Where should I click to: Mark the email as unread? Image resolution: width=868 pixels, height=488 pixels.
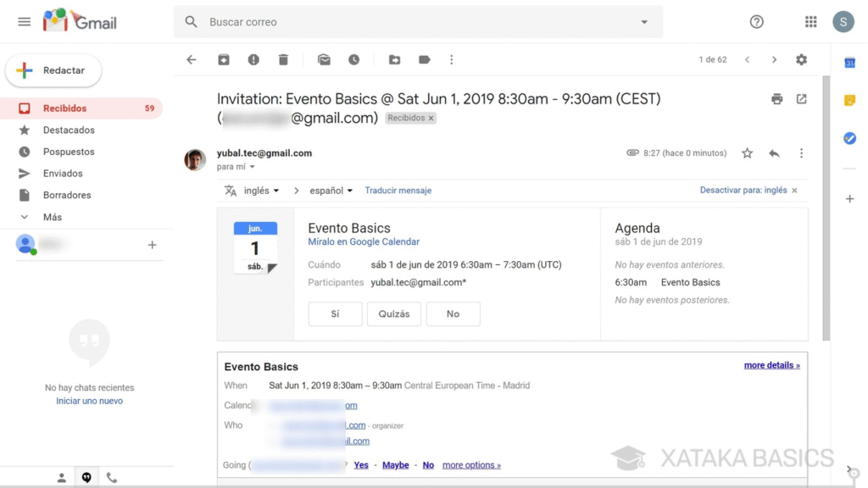(324, 60)
